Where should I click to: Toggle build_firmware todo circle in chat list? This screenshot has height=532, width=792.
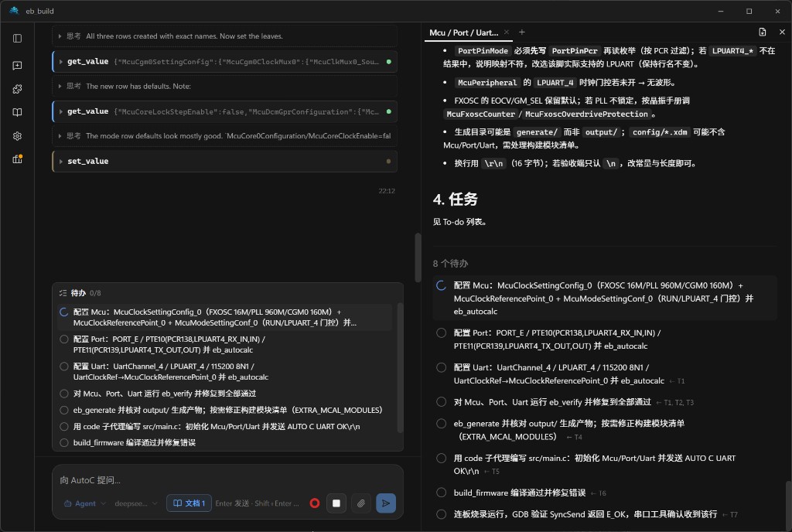63,442
